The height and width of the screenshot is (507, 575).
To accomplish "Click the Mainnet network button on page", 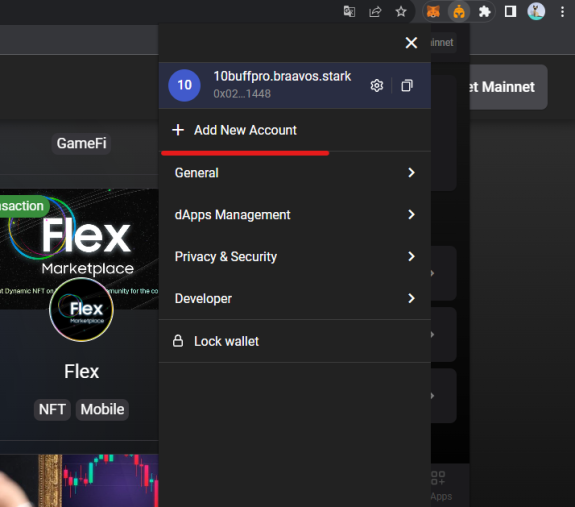I will coord(508,87).
